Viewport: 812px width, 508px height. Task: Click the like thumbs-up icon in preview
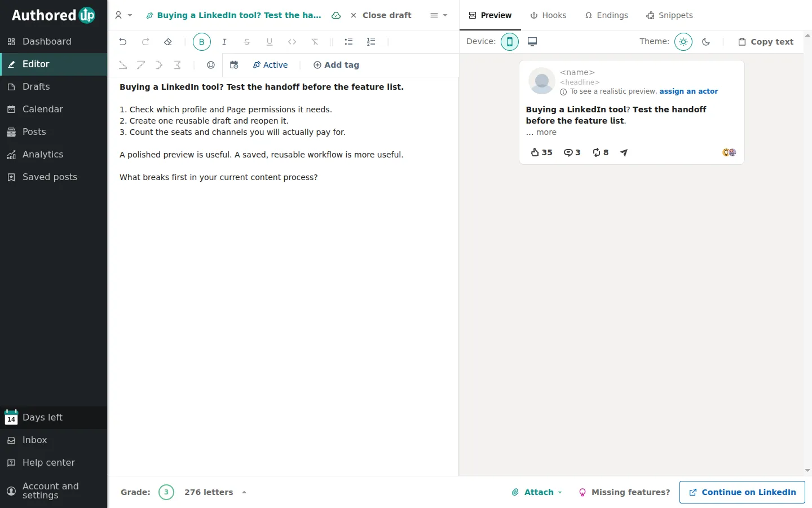[535, 152]
